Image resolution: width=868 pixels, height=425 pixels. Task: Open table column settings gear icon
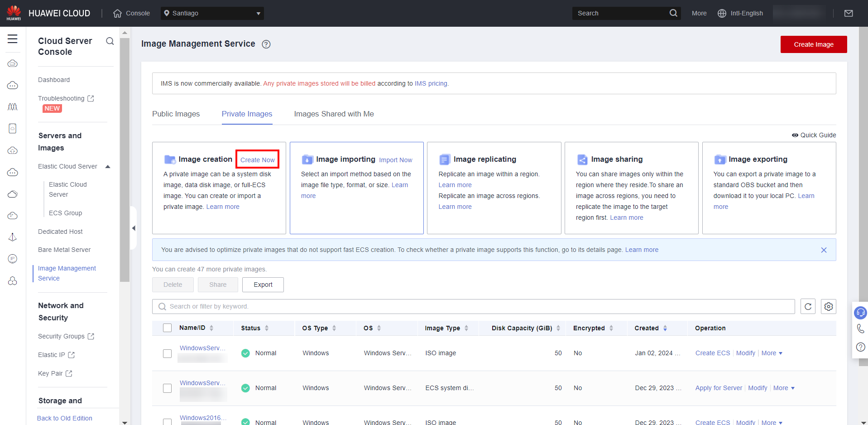pyautogui.click(x=828, y=307)
